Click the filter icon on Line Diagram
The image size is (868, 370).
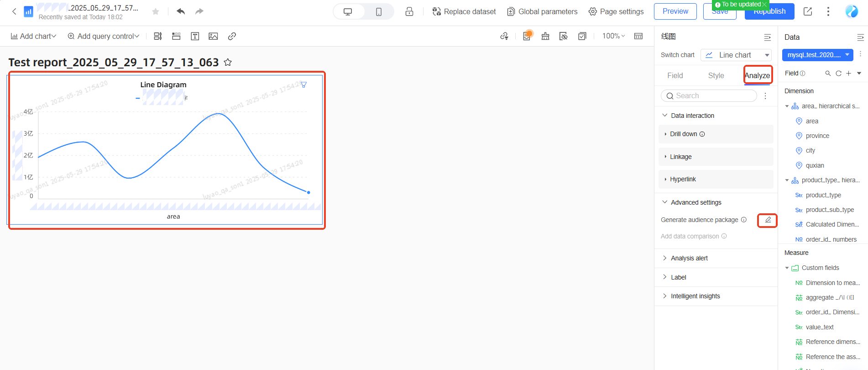303,85
